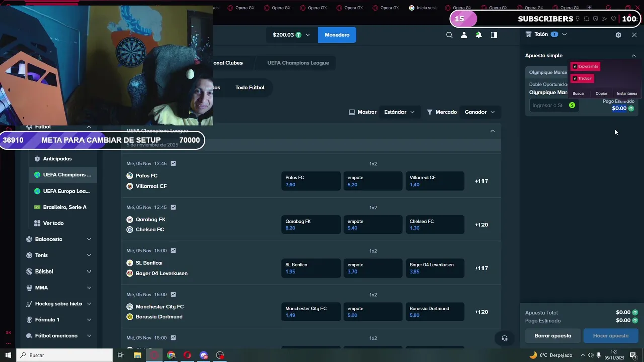Image resolution: width=644 pixels, height=362 pixels.
Task: Open Google Chrome from the taskbar
Action: click(171, 355)
